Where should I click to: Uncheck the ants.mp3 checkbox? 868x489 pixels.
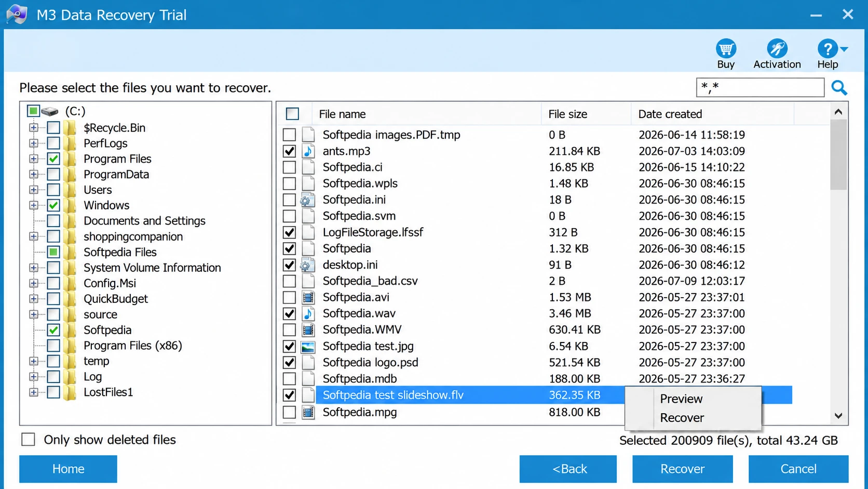pyautogui.click(x=290, y=151)
